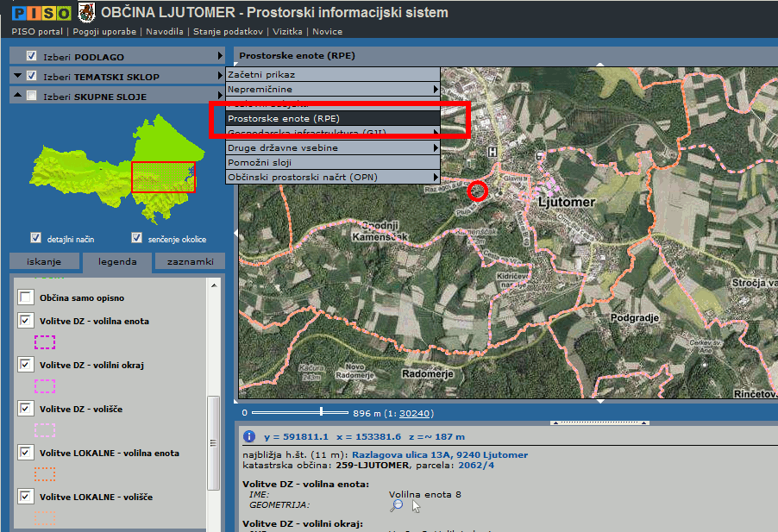Image resolution: width=778 pixels, height=532 pixels.
Task: Click the arrow-cursor icon next to GEOMETRIJA
Action: pyautogui.click(x=417, y=505)
